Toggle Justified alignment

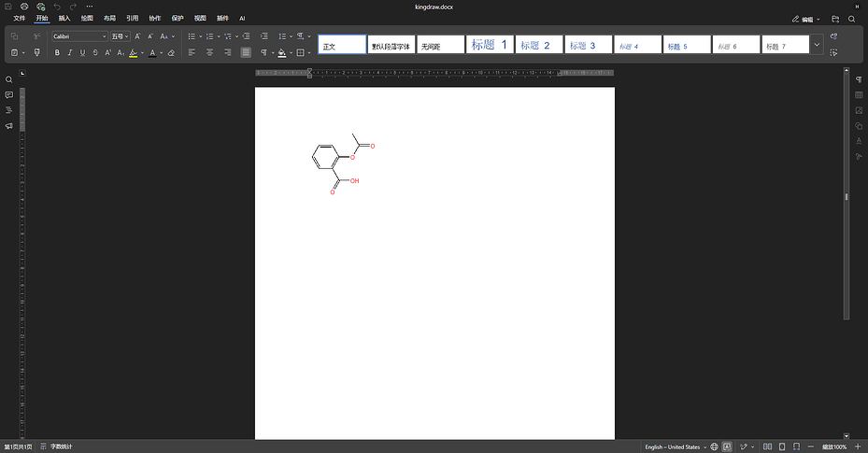tap(246, 52)
